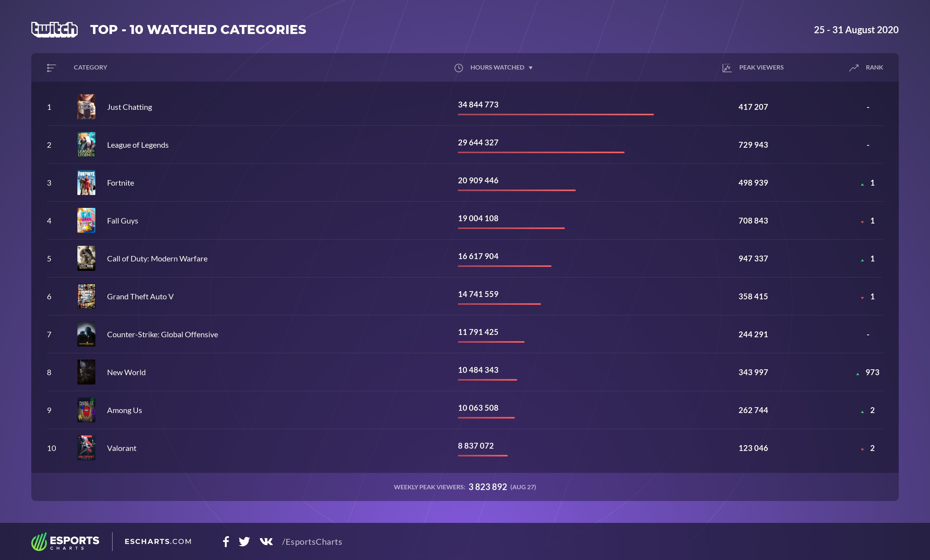The height and width of the screenshot is (560, 930).
Task: Open the Counter-Strike cover thumbnail
Action: pos(86,334)
